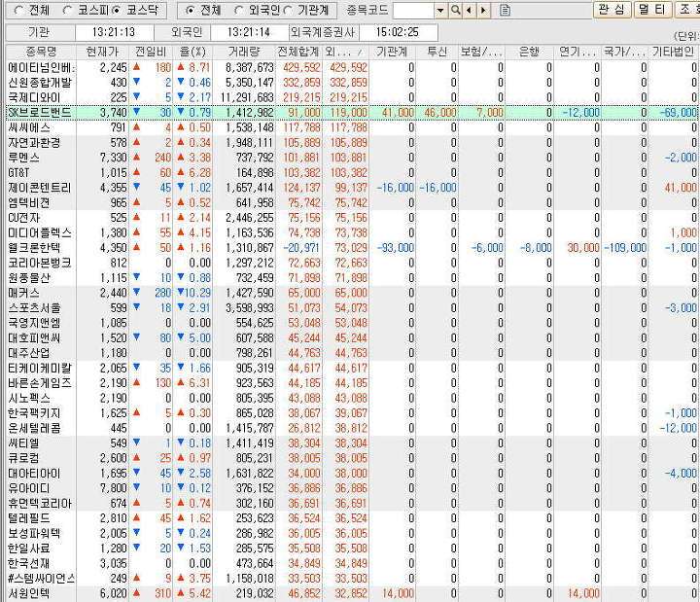This screenshot has height=602, width=700.
Task: Click the 멀티 button
Action: click(x=652, y=10)
